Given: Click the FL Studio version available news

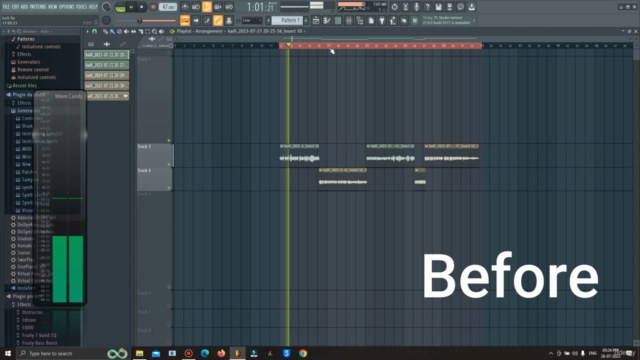Looking at the screenshot, I should point(448,20).
